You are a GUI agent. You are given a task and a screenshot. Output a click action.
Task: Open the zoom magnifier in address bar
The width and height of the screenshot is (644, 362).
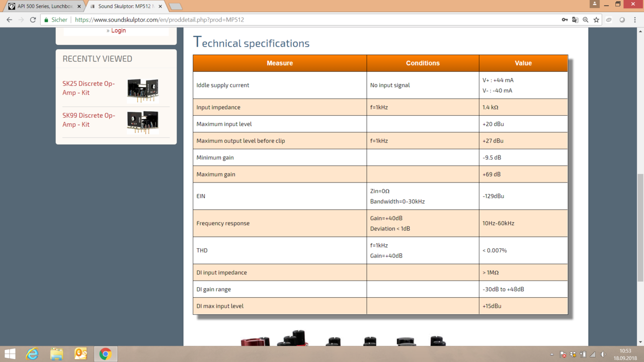click(586, 20)
